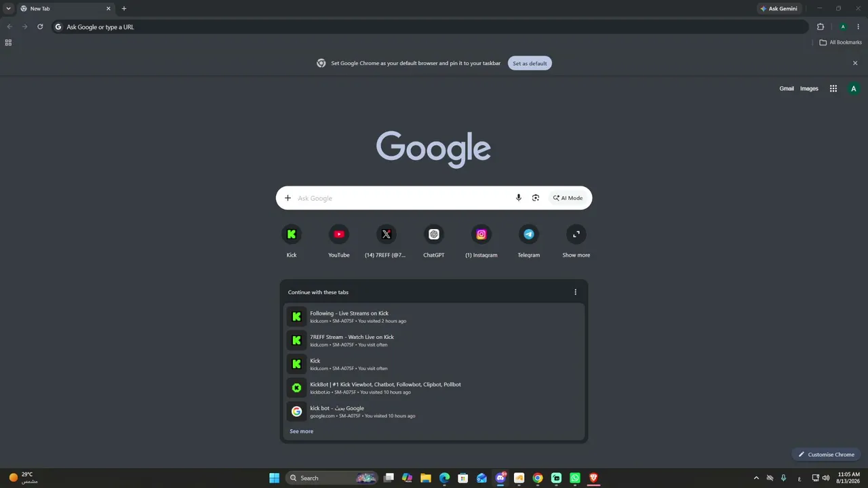Click the plus icon in the search box

click(288, 198)
